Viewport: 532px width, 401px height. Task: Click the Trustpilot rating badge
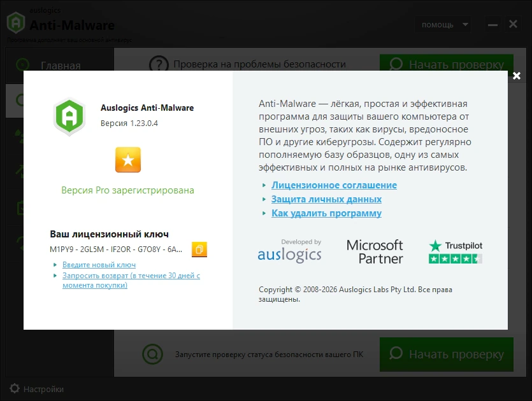pyautogui.click(x=456, y=251)
